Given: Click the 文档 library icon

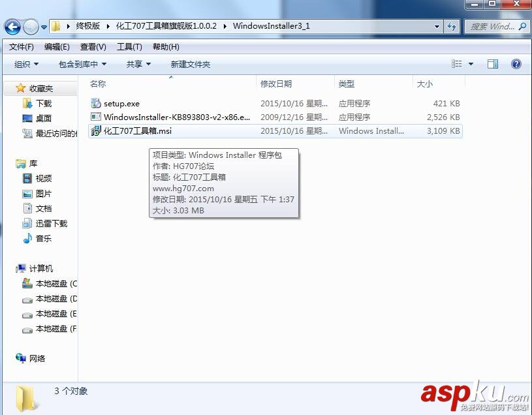Looking at the screenshot, I should point(27,208).
